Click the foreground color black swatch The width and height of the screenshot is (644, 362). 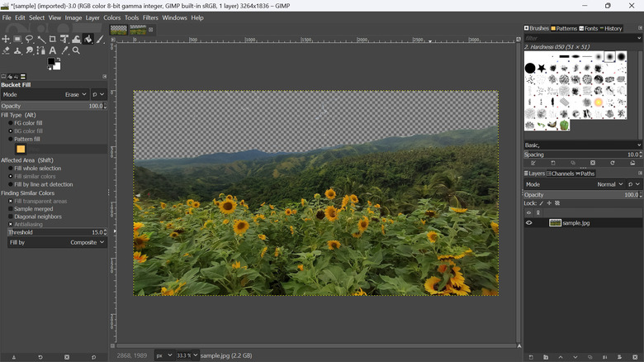click(x=51, y=61)
